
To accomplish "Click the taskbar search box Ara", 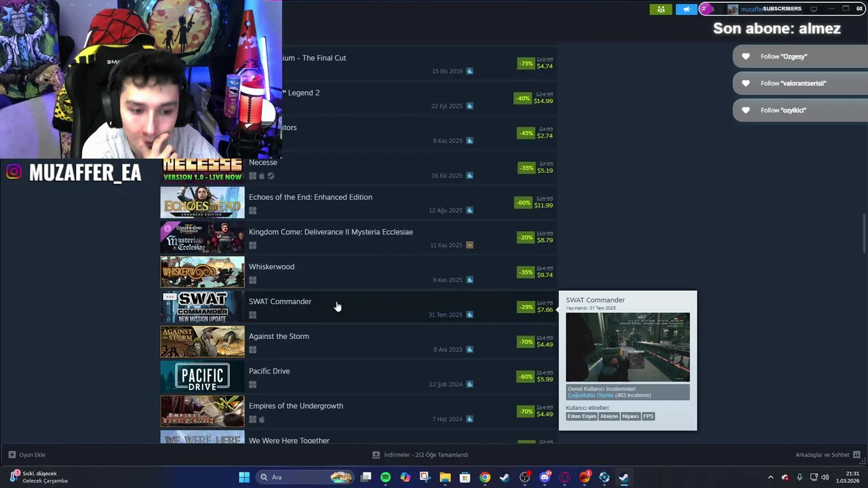I will click(306, 477).
